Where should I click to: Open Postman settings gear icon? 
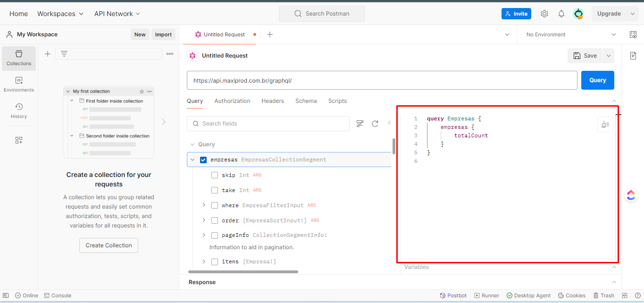point(544,14)
